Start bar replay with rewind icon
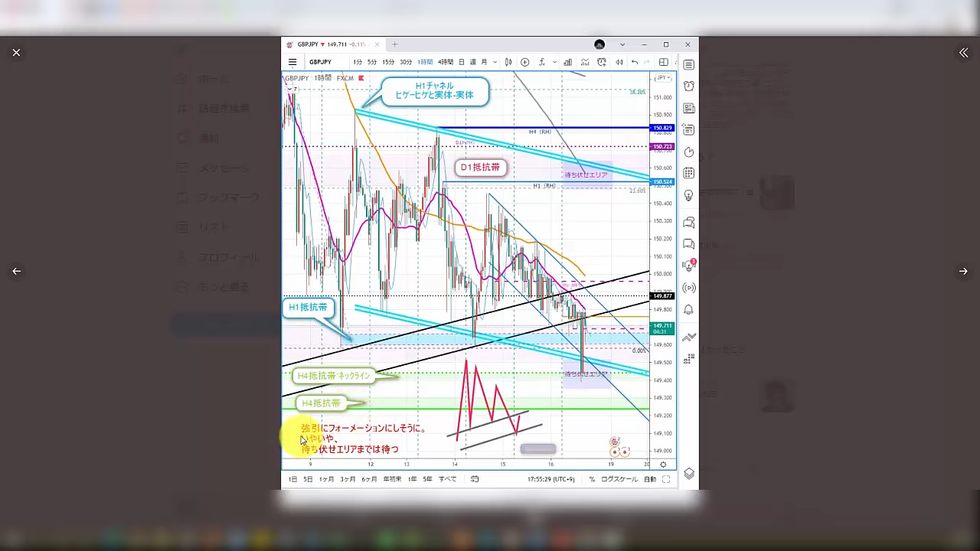The height and width of the screenshot is (551, 980). coord(619,62)
